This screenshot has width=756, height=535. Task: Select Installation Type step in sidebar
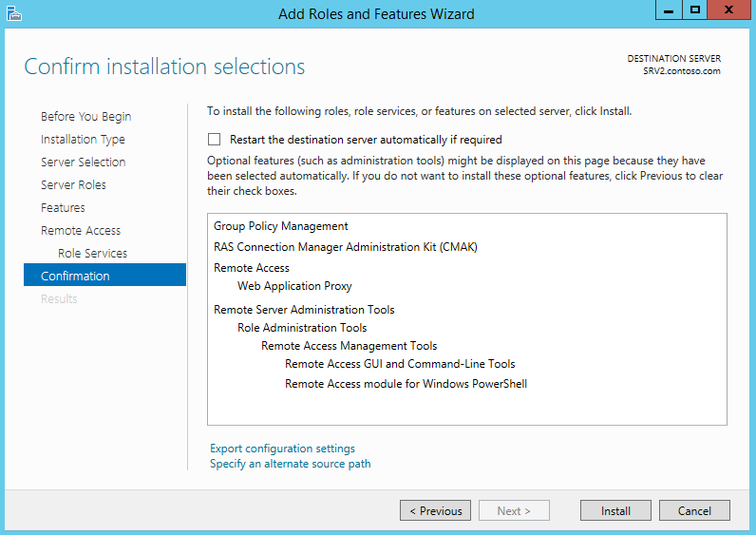83,140
